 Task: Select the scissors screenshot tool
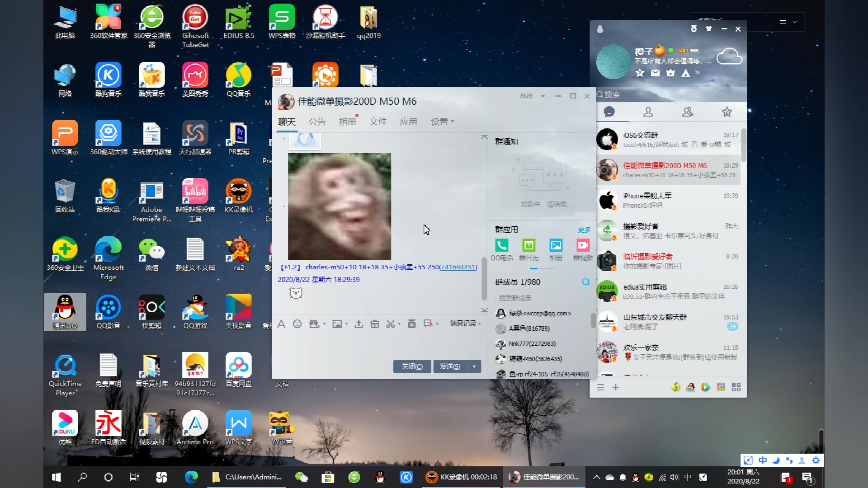pos(390,324)
